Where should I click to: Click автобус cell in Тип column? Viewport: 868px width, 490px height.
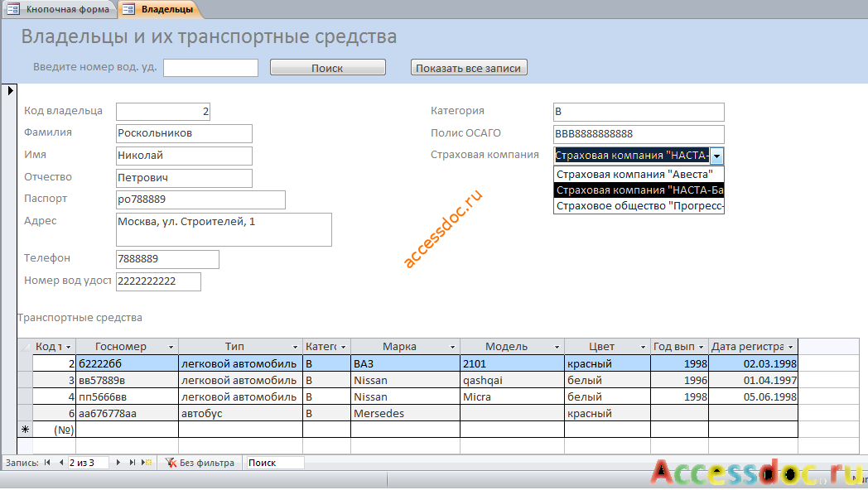click(240, 413)
